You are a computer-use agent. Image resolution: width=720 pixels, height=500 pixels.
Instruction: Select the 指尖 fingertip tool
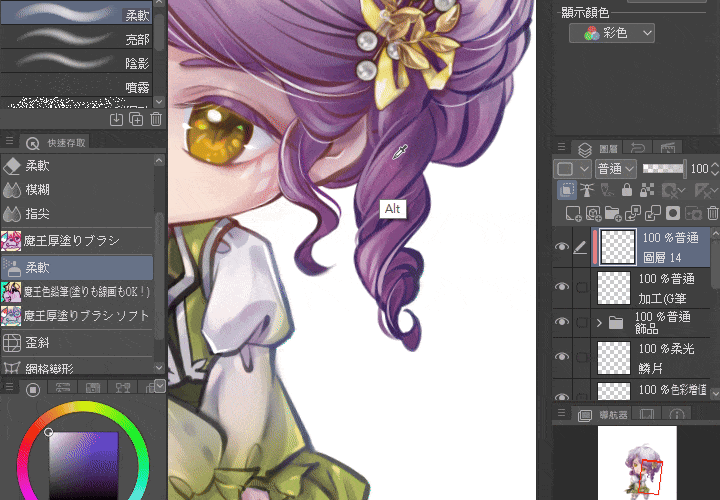tap(77, 213)
